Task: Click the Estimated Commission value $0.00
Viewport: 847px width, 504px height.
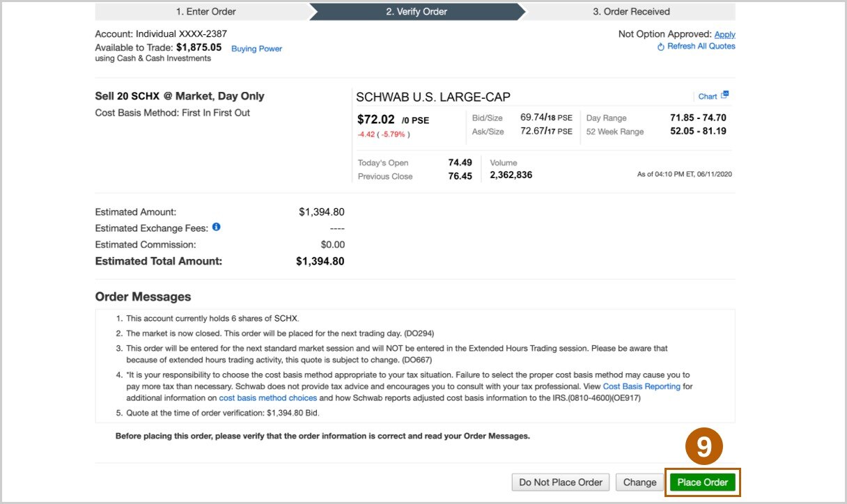Action: click(333, 245)
